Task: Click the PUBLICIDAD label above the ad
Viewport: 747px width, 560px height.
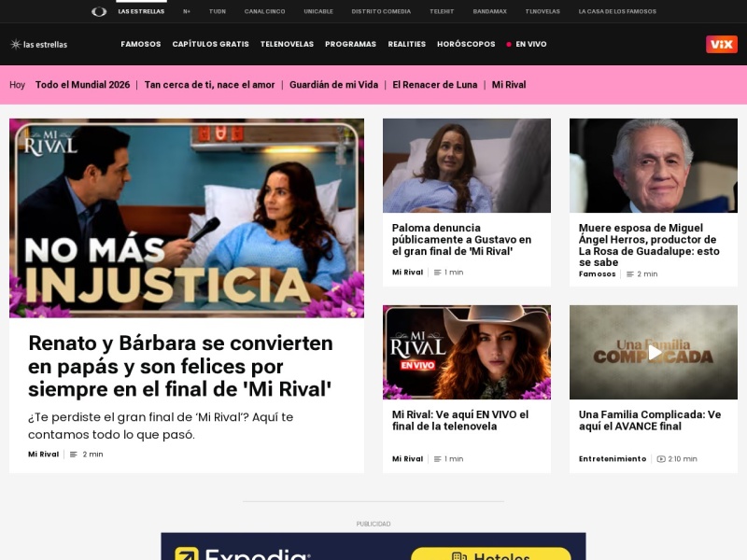Action: click(373, 524)
